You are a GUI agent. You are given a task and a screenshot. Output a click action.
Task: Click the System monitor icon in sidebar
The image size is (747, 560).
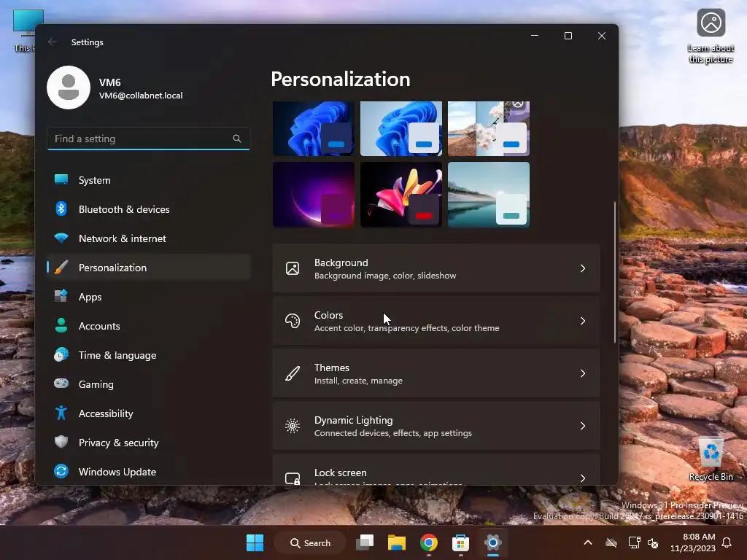click(x=61, y=179)
